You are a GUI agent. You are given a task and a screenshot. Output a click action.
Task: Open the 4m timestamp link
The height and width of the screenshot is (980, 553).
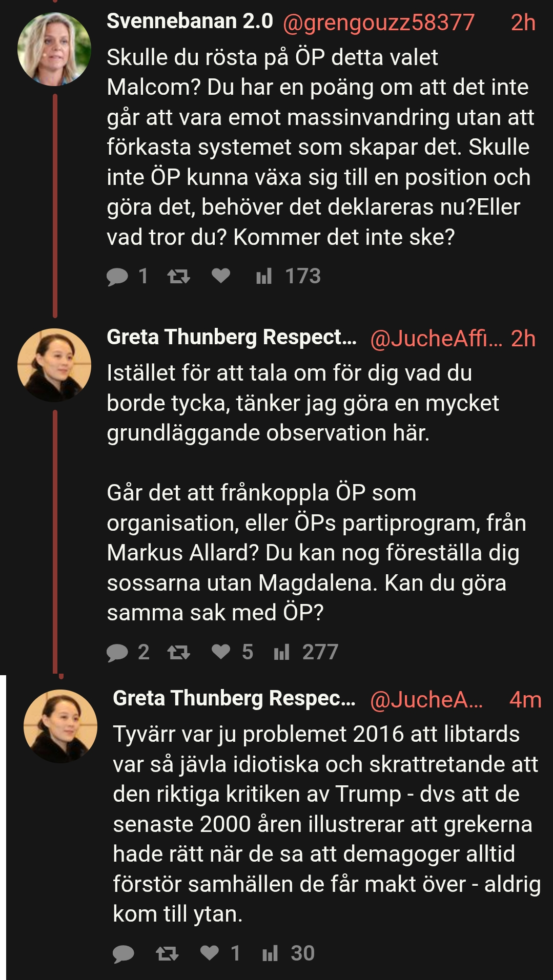(525, 700)
